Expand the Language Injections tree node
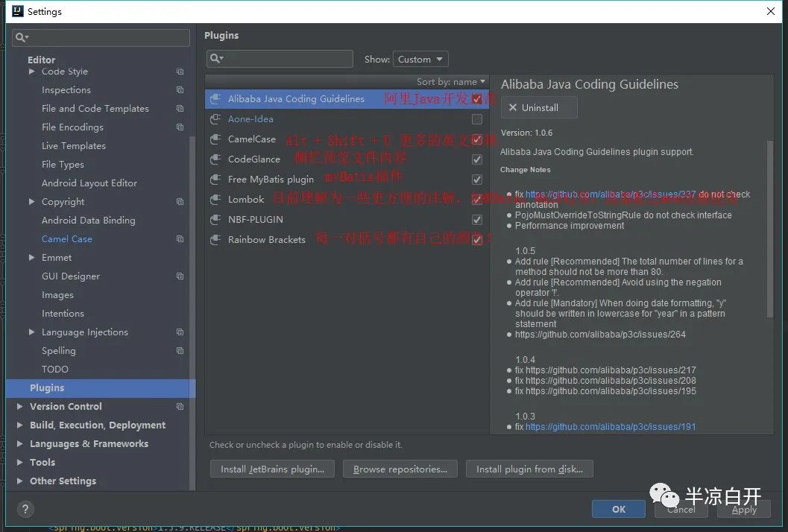 tap(31, 332)
